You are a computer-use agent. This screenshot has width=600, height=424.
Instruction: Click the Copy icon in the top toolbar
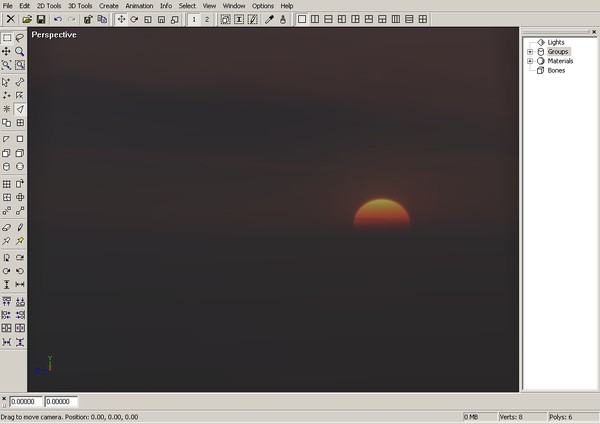pos(102,19)
